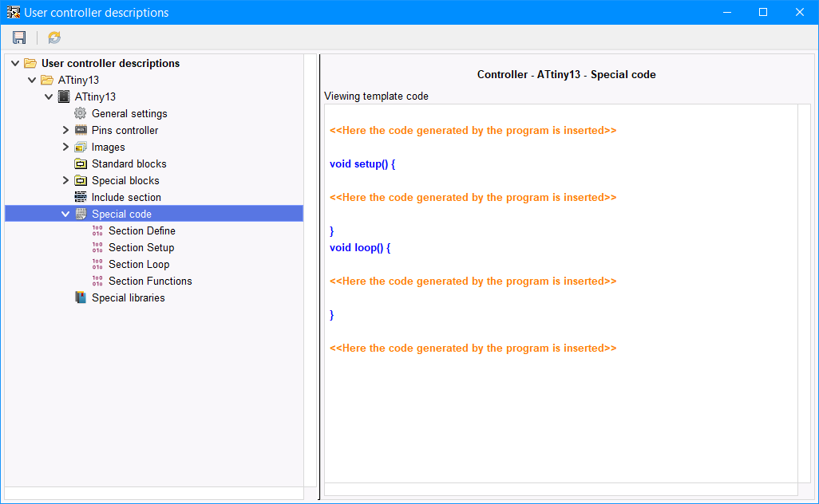Collapse the ATtiny13 folder node
Viewport: 819px width, 504px height.
point(32,80)
